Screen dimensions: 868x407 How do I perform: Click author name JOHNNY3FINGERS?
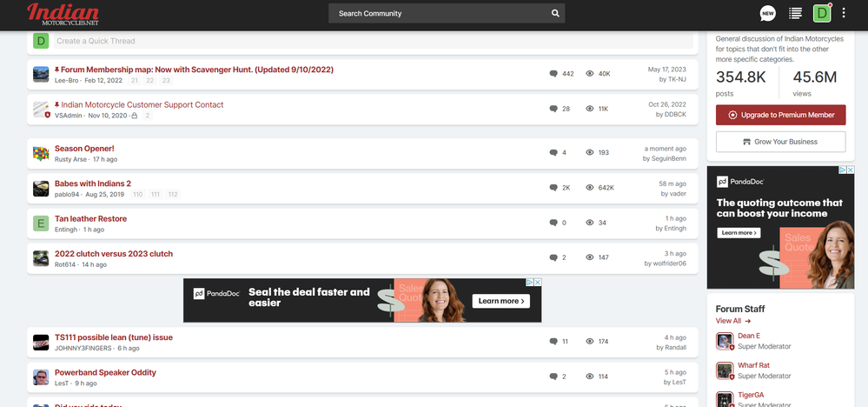pos(83,349)
